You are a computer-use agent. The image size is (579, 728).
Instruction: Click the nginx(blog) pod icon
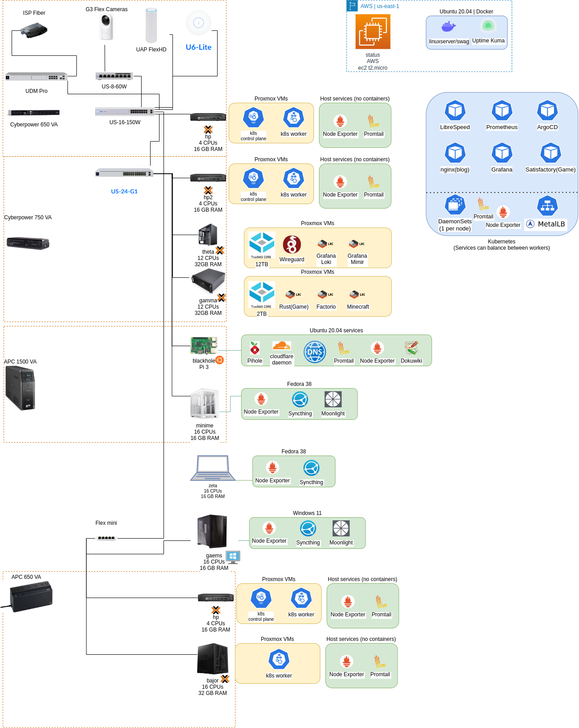pyautogui.click(x=455, y=153)
